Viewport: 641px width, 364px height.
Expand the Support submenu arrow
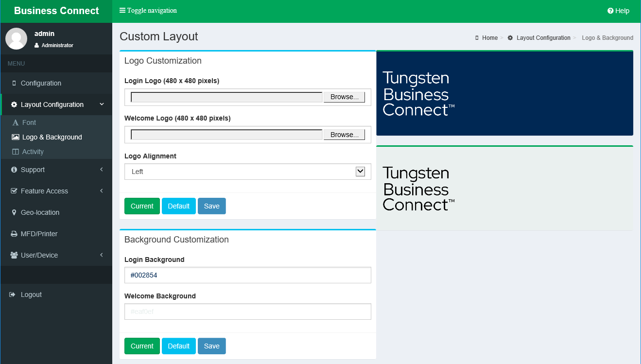pyautogui.click(x=102, y=170)
